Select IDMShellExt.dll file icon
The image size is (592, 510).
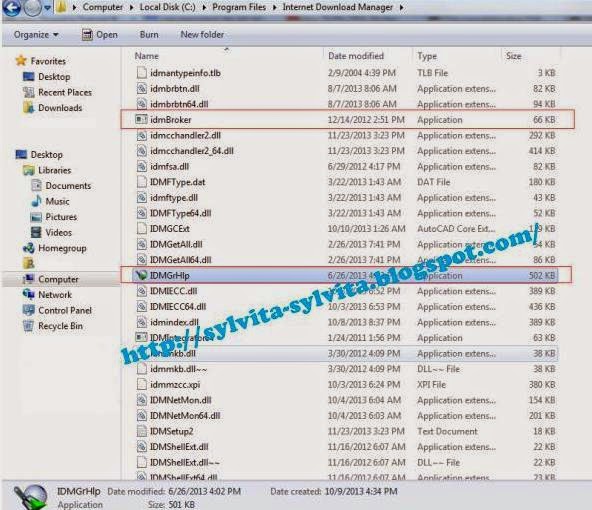coord(141,447)
